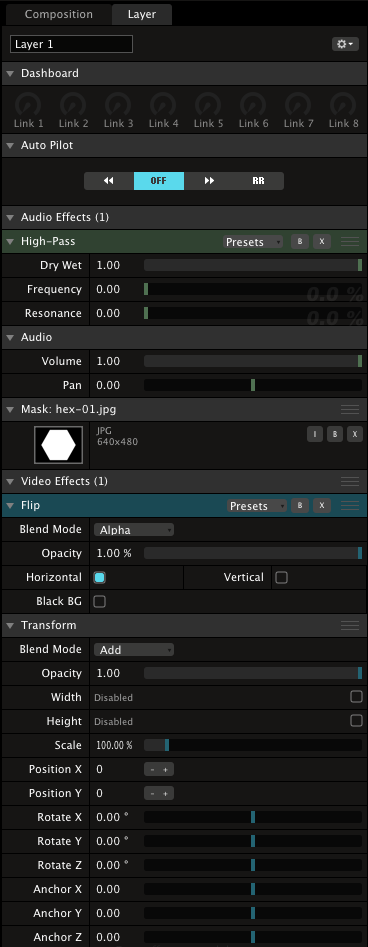This screenshot has height=947, width=368.
Task: Click the Link 8 dashboard knob
Action: 343,104
